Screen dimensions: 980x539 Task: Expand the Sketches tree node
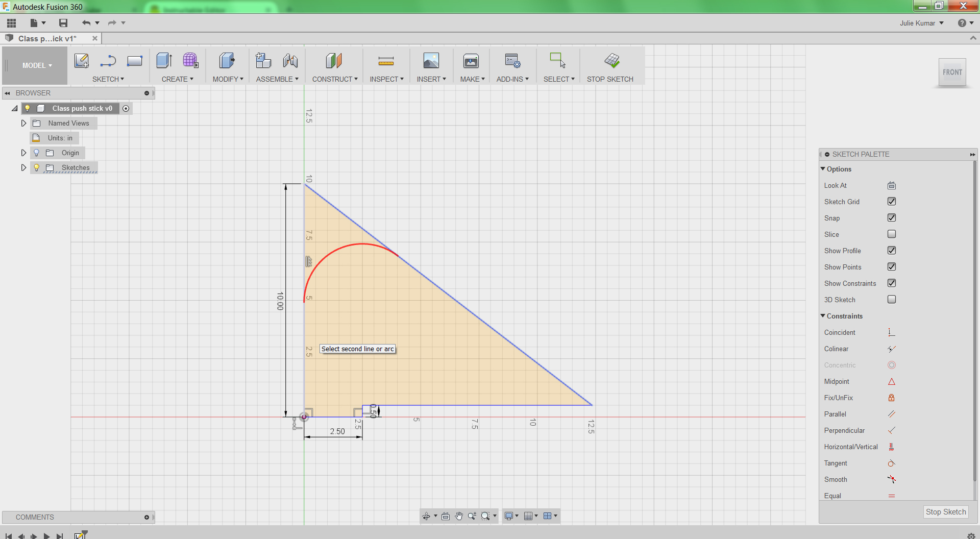(x=23, y=167)
